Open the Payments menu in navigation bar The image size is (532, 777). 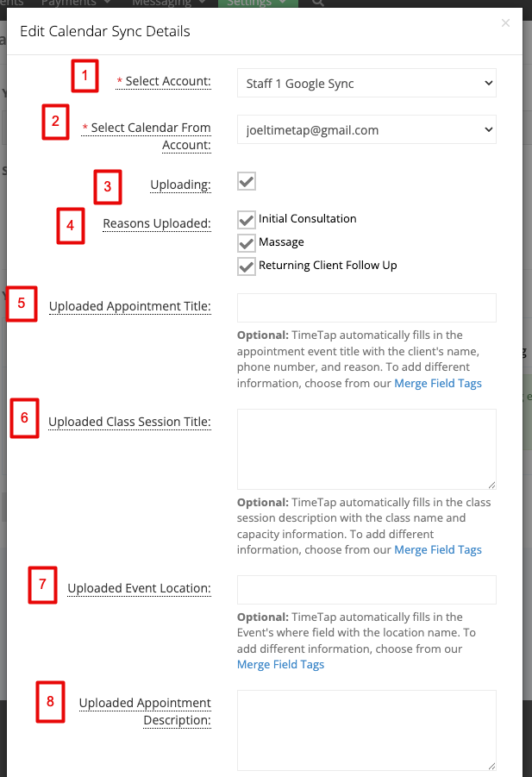76,3
